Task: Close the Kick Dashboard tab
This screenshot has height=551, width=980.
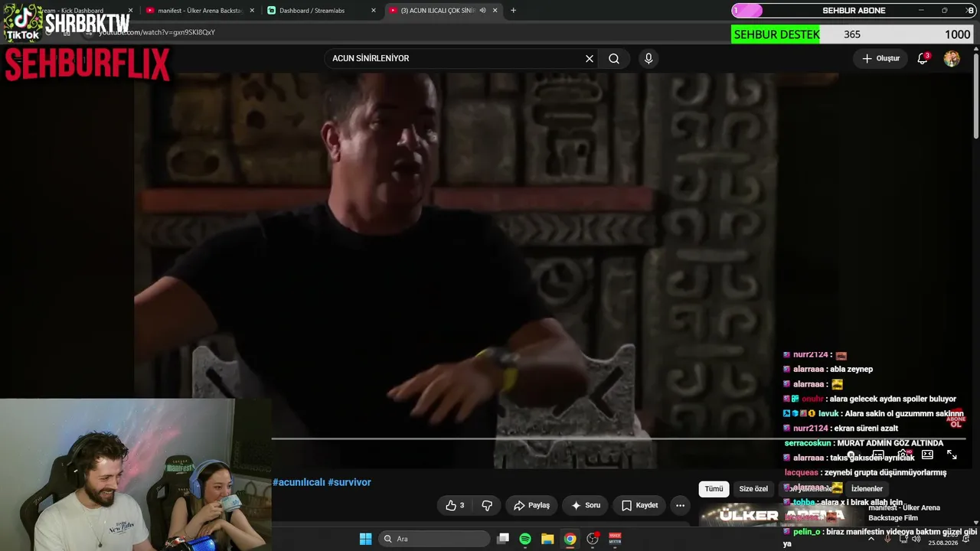Action: click(130, 11)
